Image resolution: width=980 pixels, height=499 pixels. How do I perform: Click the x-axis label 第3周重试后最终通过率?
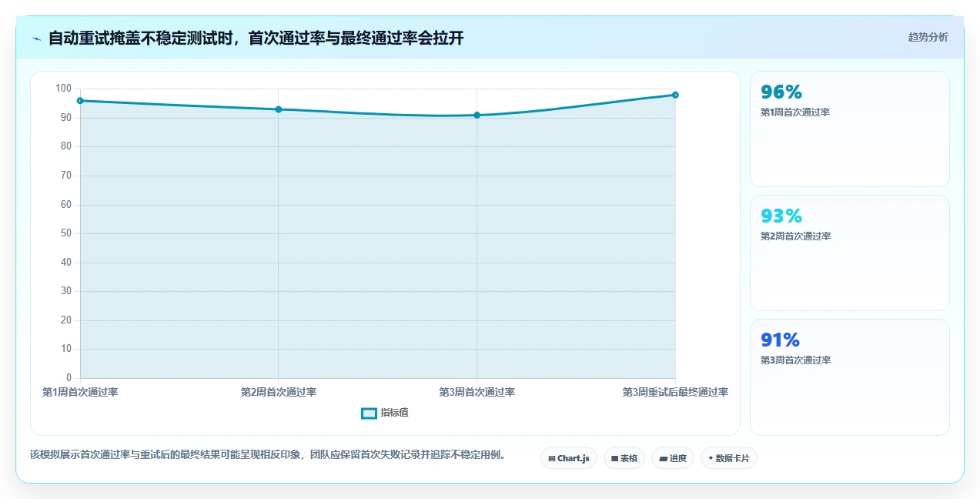[675, 392]
